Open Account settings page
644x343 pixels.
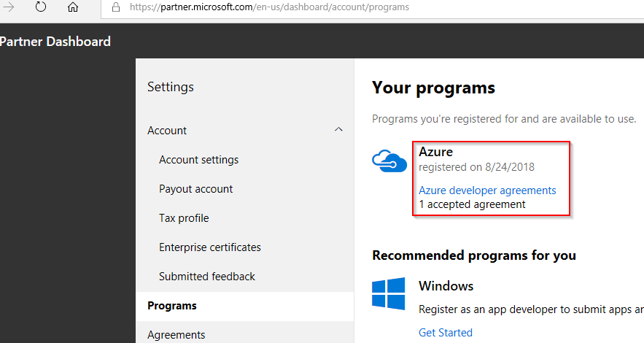pyautogui.click(x=199, y=160)
